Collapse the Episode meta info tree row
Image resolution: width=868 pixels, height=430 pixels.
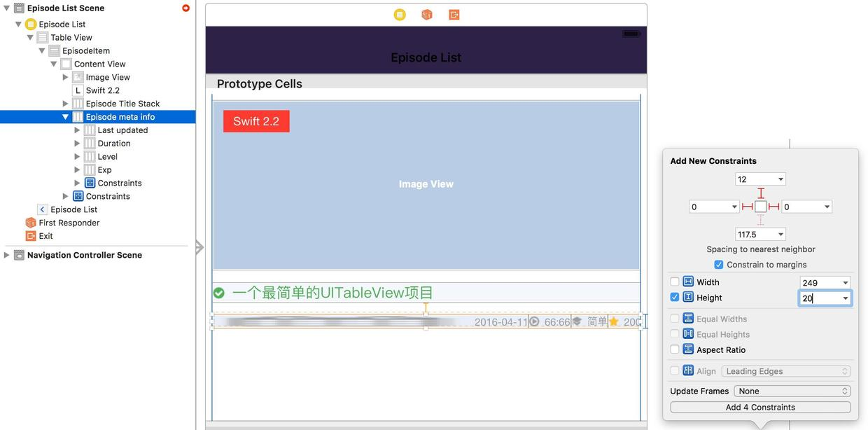pyautogui.click(x=65, y=117)
